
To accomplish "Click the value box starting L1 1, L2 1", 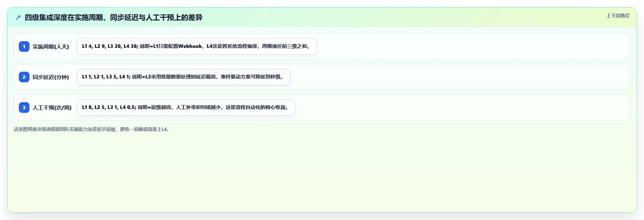I will 184,77.
